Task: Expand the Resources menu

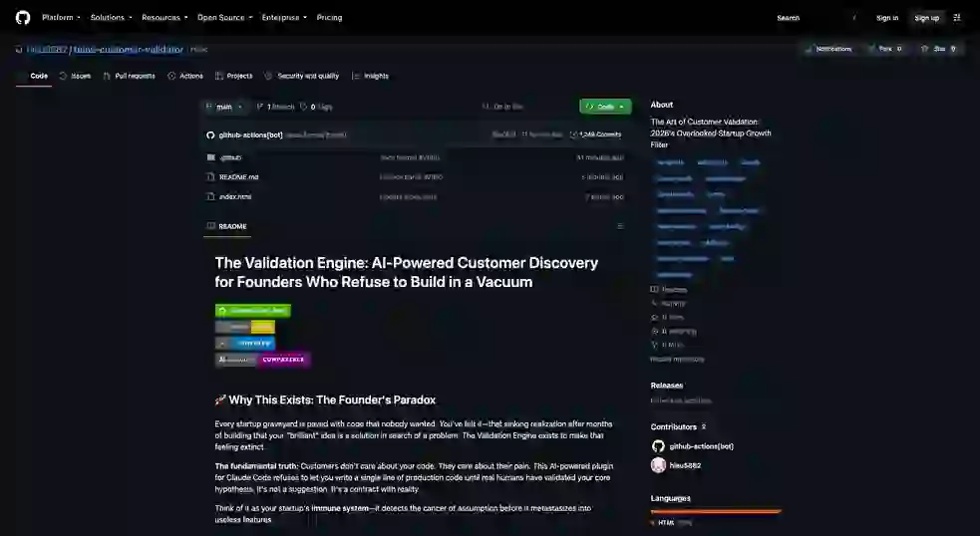Action: click(x=164, y=18)
